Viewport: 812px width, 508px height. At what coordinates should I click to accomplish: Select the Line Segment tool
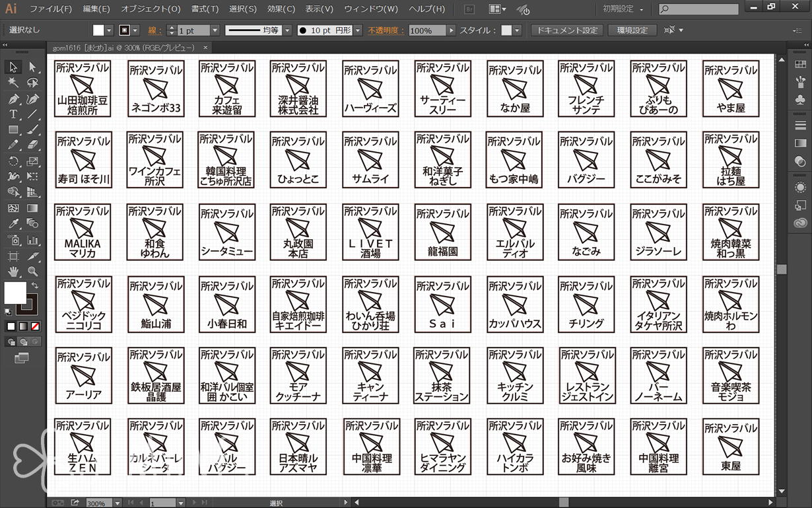[x=32, y=114]
